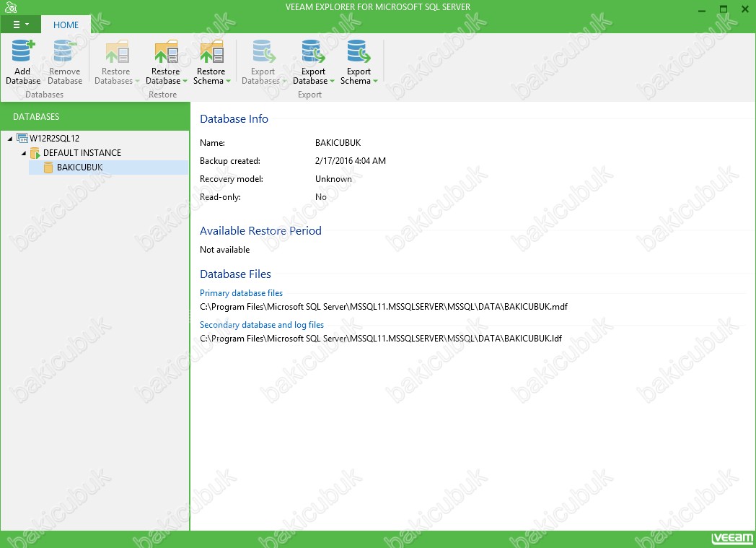The height and width of the screenshot is (548, 756).
Task: Open the main application menu button
Action: (21, 25)
